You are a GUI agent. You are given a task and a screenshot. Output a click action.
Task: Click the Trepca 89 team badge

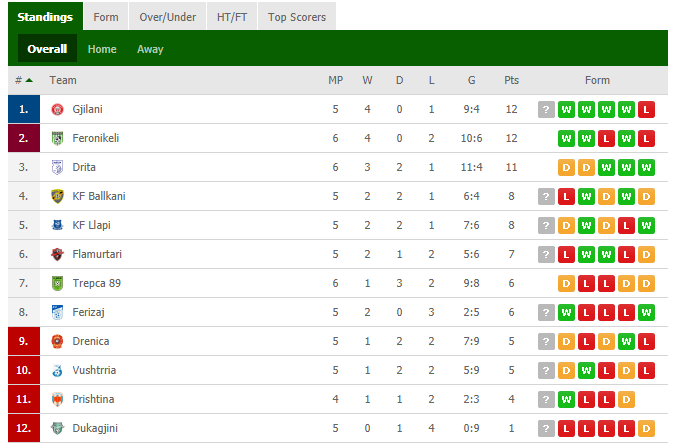(x=57, y=283)
